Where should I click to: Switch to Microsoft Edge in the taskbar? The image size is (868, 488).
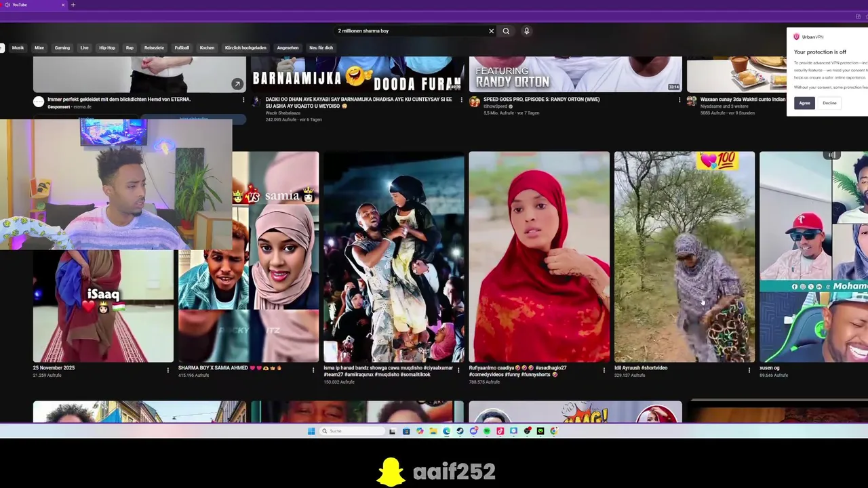[447, 431]
